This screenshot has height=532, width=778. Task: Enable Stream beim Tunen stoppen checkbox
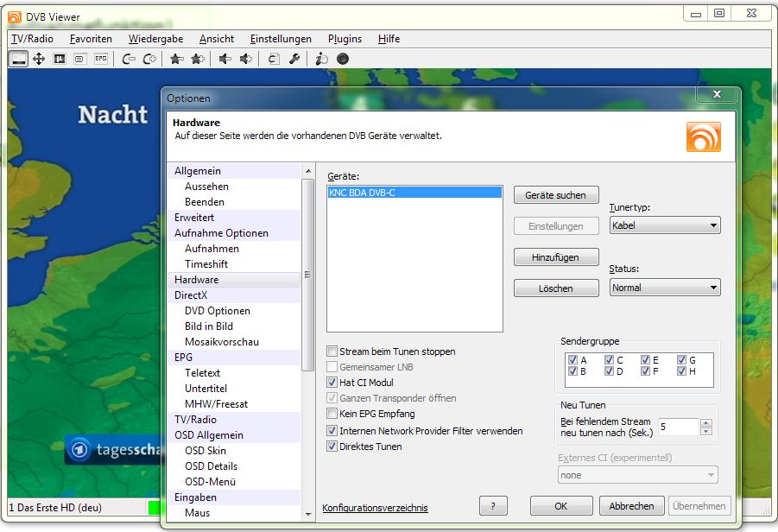pyautogui.click(x=332, y=351)
